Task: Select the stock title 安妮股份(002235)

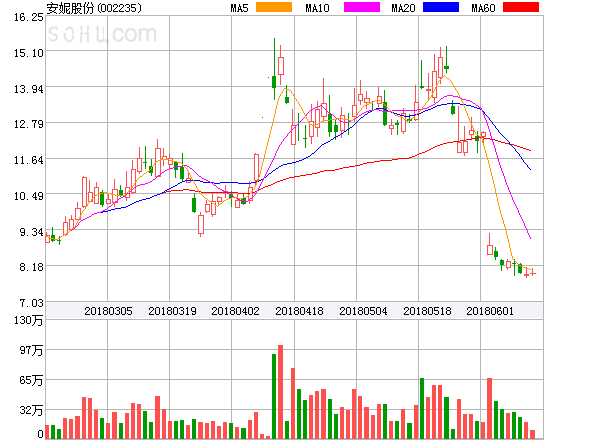Action: click(x=94, y=8)
